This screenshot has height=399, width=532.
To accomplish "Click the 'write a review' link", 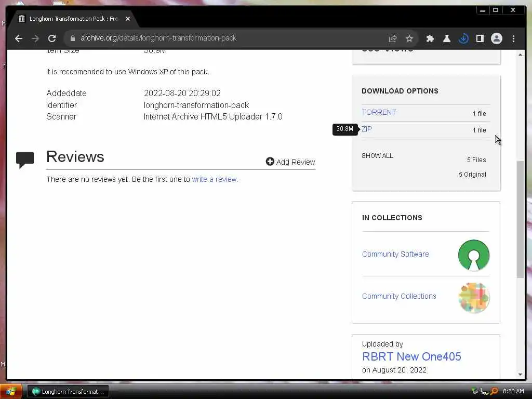I will [x=215, y=179].
